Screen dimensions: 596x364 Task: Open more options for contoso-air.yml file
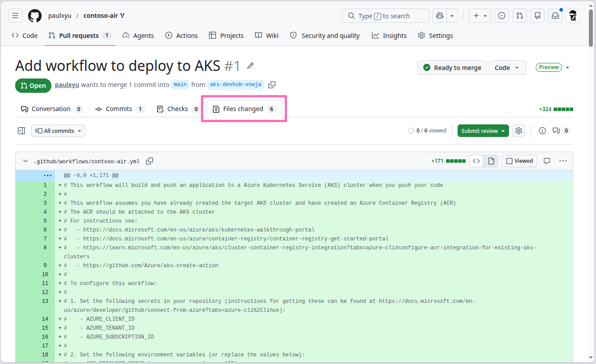tap(563, 161)
